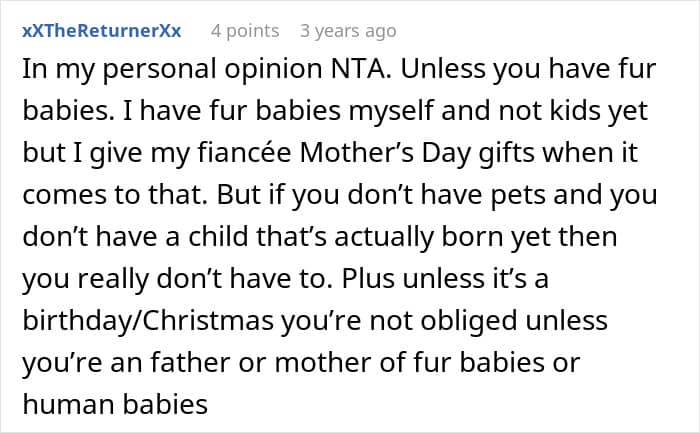Click the word "really" in the comment

pyautogui.click(x=113, y=280)
